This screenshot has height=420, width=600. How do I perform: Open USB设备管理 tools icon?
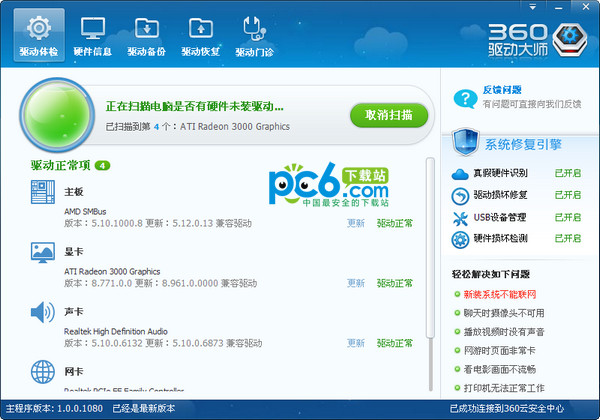460,217
